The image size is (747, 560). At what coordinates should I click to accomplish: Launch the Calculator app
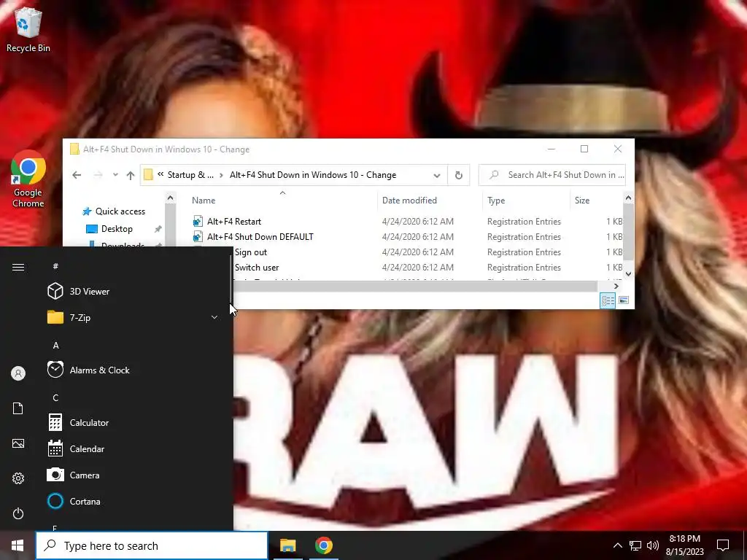coord(133,423)
